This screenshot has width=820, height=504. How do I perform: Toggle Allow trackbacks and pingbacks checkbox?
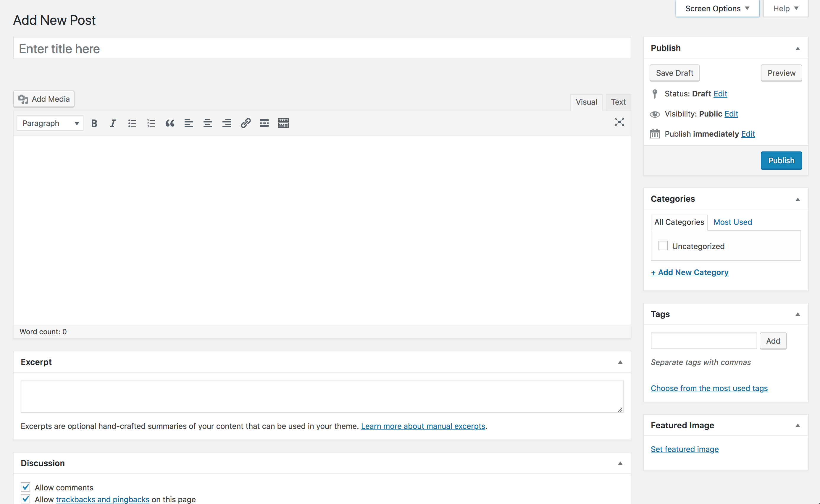tap(26, 499)
